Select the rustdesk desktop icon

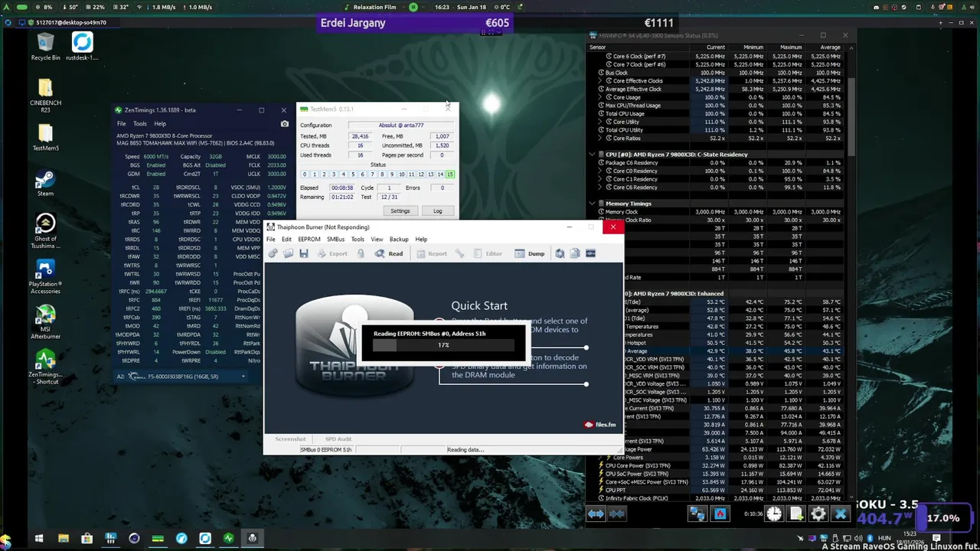click(82, 46)
